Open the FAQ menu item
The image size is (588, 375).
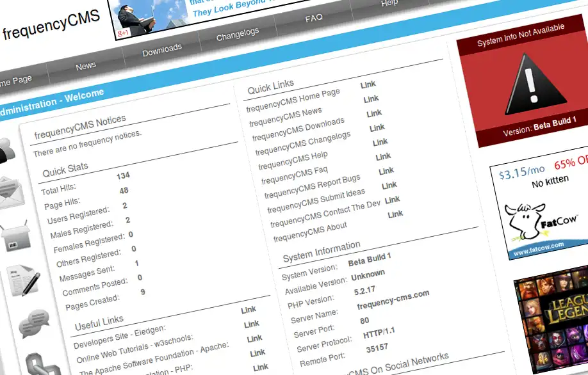(314, 18)
